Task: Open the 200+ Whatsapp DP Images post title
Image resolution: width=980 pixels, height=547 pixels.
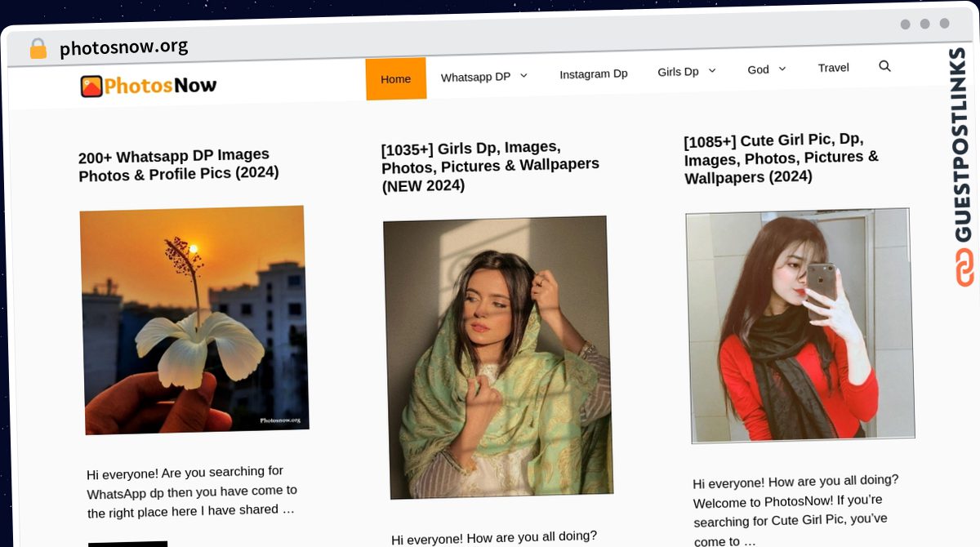Action: 179,164
